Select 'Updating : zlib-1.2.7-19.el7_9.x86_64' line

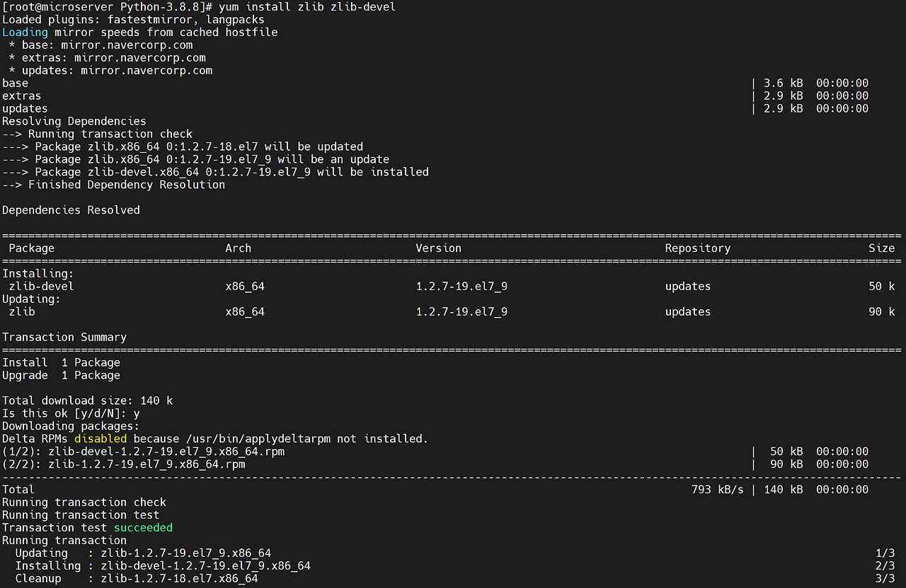coord(143,553)
